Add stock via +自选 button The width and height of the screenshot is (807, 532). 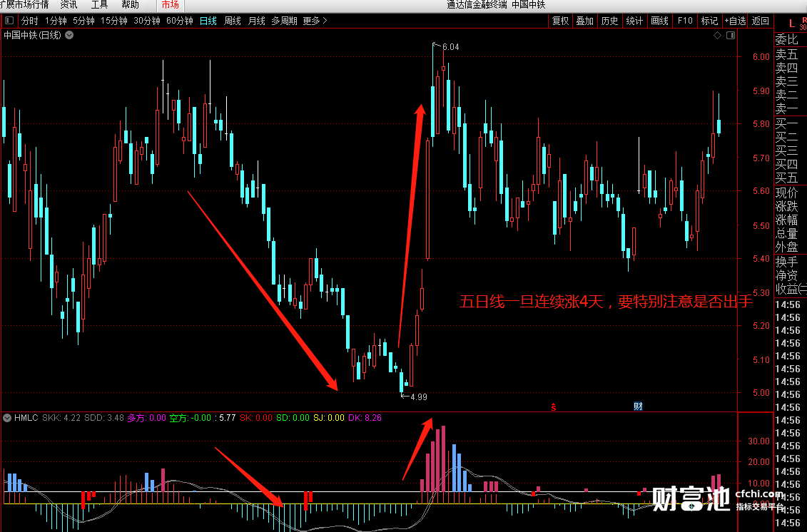[x=735, y=21]
